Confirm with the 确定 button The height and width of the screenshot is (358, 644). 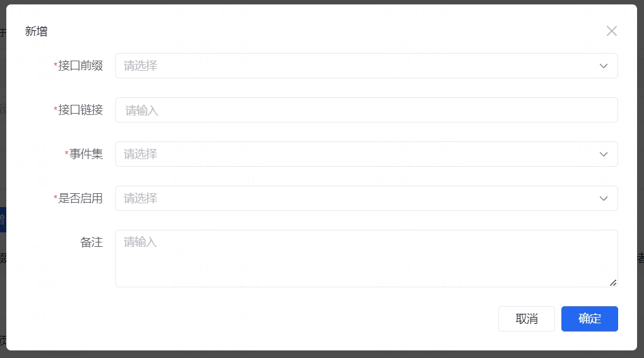(x=589, y=319)
